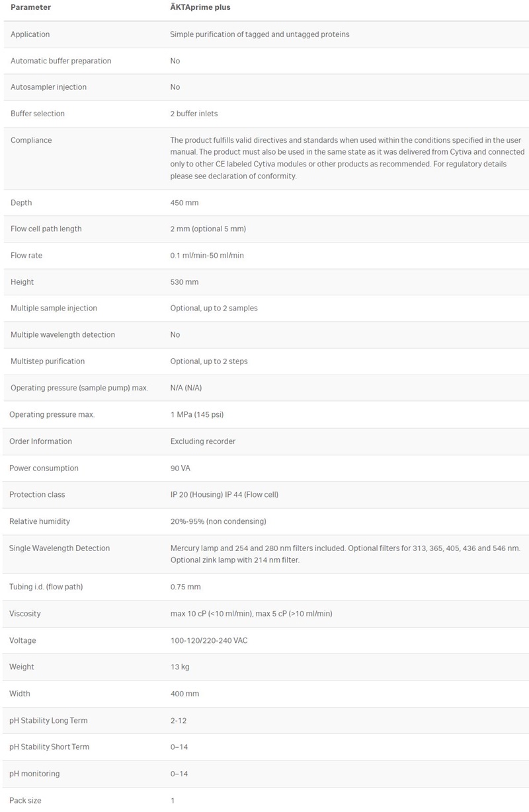Click the ÄKTAprime plus column header
This screenshot has width=529, height=812.
click(x=200, y=7)
